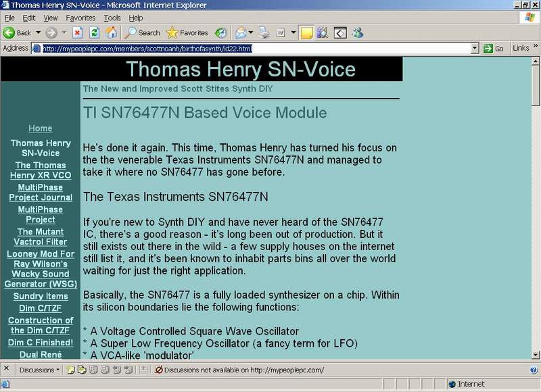Go to the browser home page
Viewport: 541px width, 392px height.
(x=111, y=32)
